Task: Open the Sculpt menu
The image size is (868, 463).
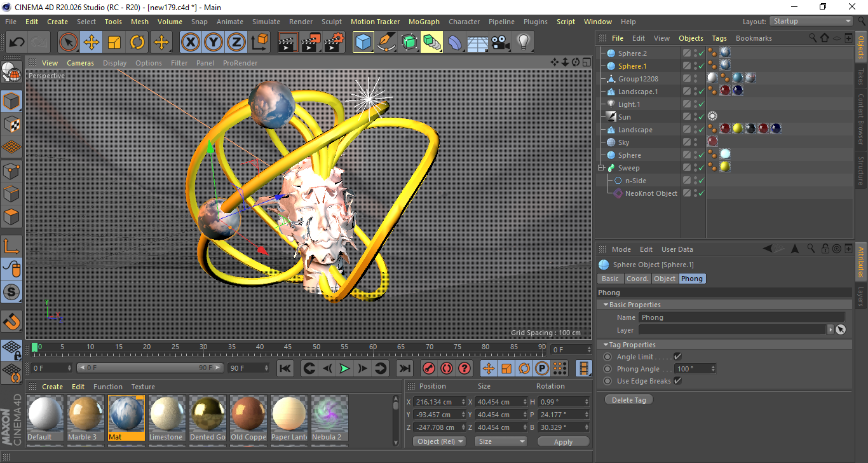Action: (332, 22)
